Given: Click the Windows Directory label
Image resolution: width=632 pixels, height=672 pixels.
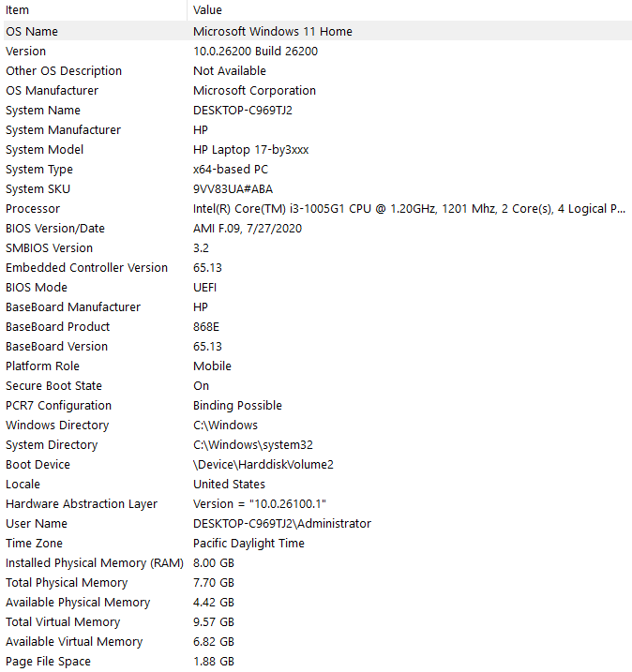Looking at the screenshot, I should (57, 426).
